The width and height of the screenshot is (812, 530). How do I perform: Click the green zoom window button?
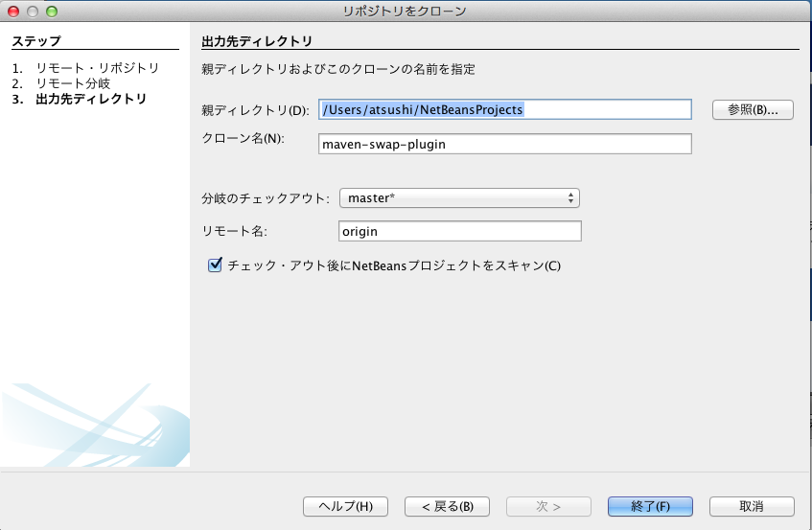pyautogui.click(x=52, y=12)
